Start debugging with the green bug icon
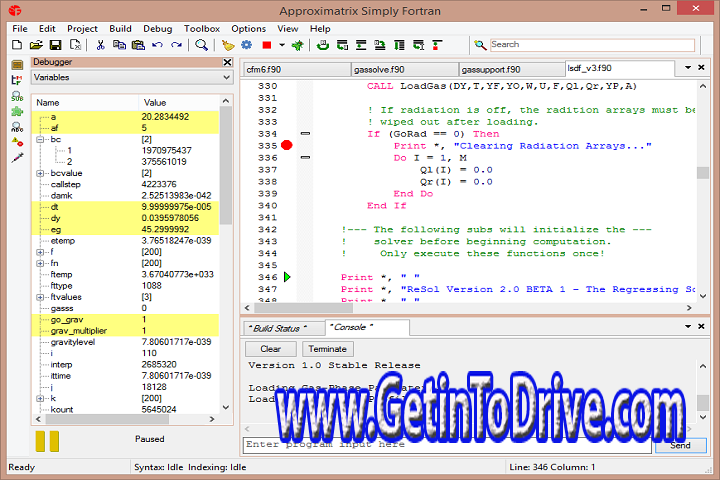 pyautogui.click(x=298, y=45)
